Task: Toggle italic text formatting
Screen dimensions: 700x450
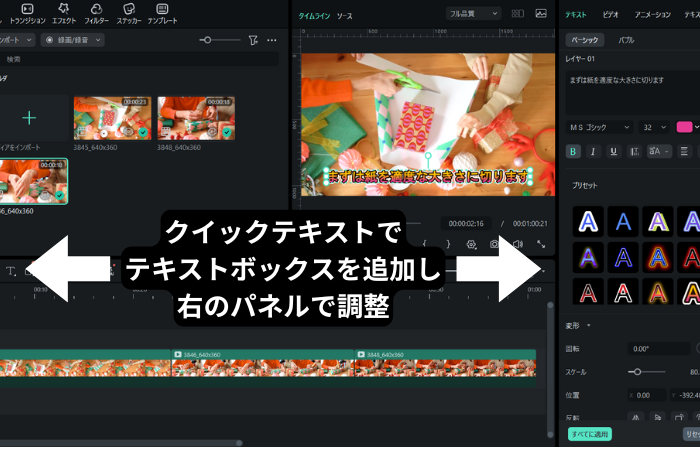Action: click(593, 151)
